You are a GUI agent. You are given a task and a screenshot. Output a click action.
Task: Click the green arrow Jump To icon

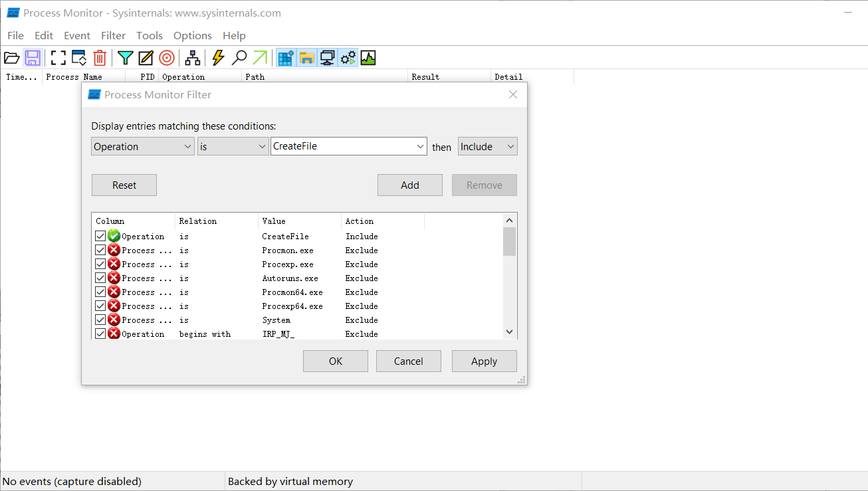tap(260, 58)
